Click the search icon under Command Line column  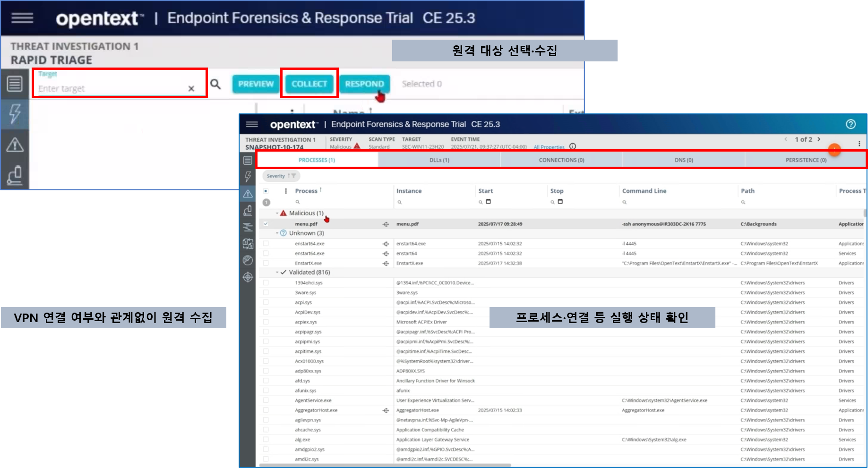click(624, 202)
